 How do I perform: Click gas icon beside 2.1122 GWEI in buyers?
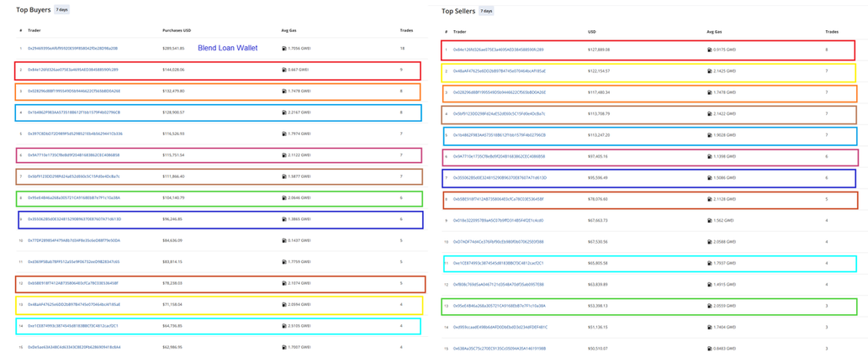click(x=284, y=155)
